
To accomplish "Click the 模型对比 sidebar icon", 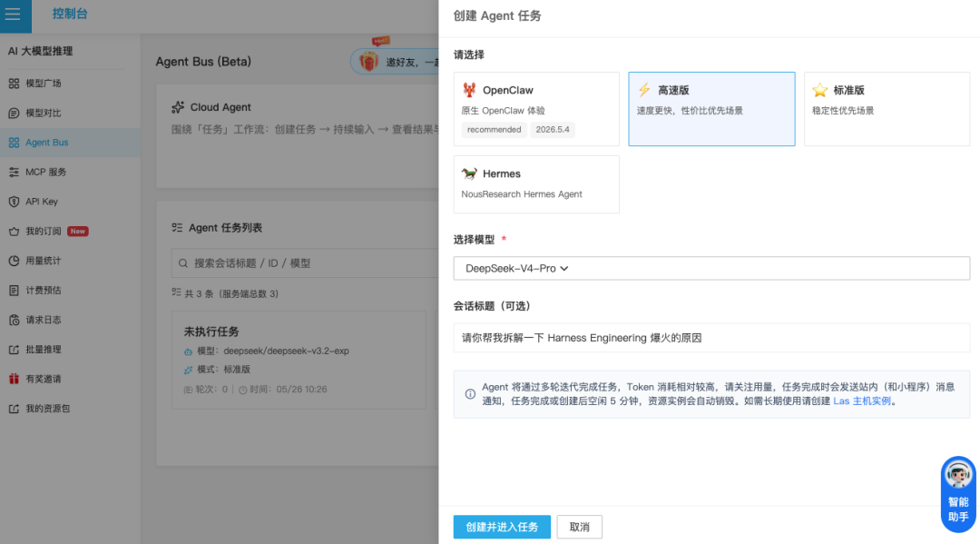I will pyautogui.click(x=14, y=114).
